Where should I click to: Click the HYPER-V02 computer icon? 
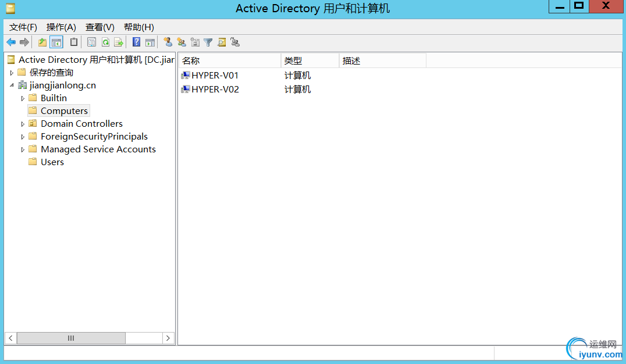click(186, 89)
